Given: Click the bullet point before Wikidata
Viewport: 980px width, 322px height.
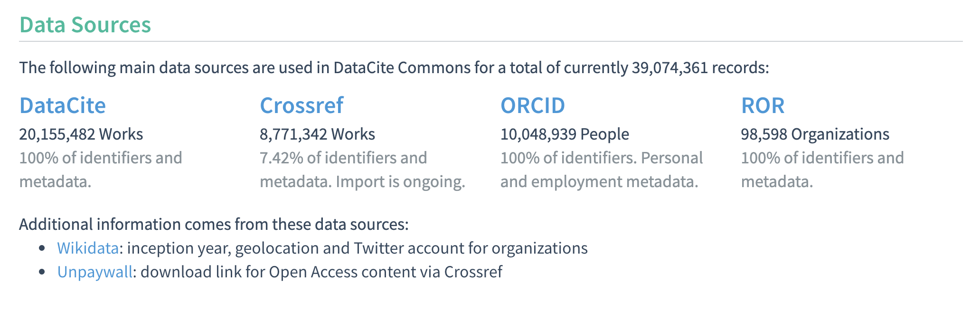Looking at the screenshot, I should tap(43, 248).
